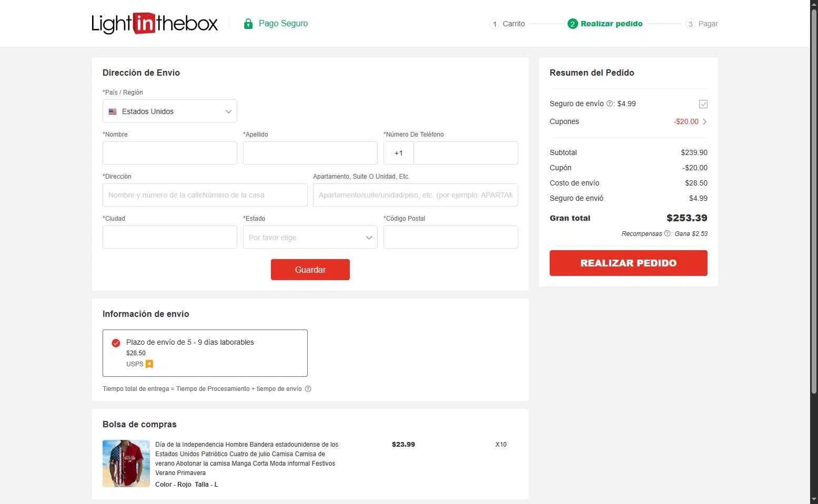Click the REALIZAR PEDIDO button
This screenshot has height=504, width=818.
tap(628, 263)
